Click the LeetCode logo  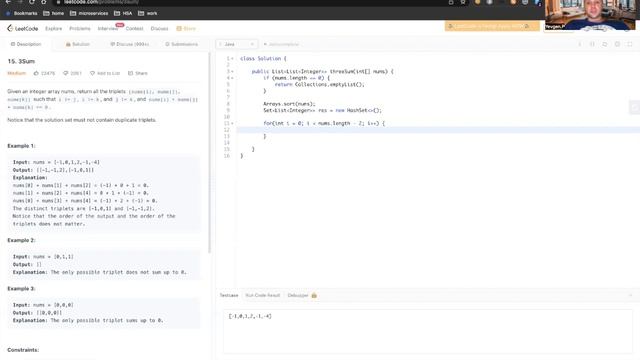pos(22,28)
